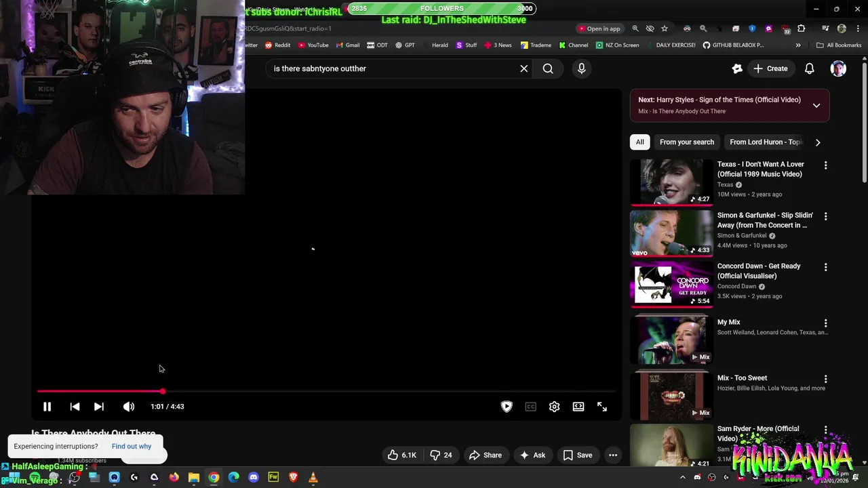Viewport: 868px width, 488px height.
Task: Open the Chrome profile avatar
Action: (x=842, y=28)
